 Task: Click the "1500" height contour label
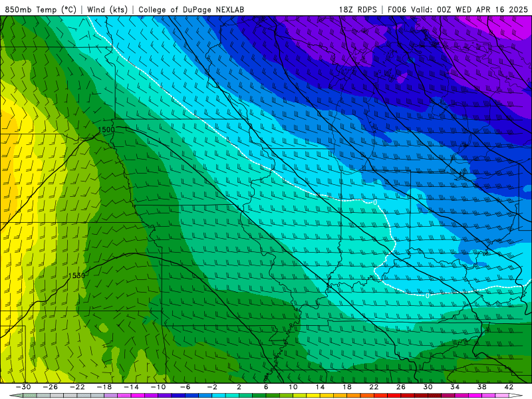pos(106,130)
